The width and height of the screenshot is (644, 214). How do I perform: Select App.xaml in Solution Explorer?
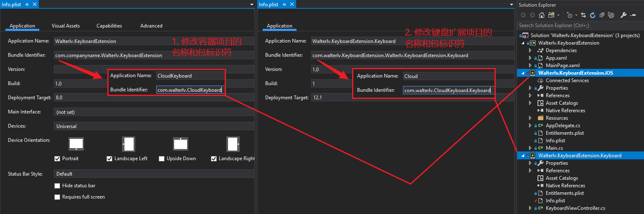[x=556, y=58]
